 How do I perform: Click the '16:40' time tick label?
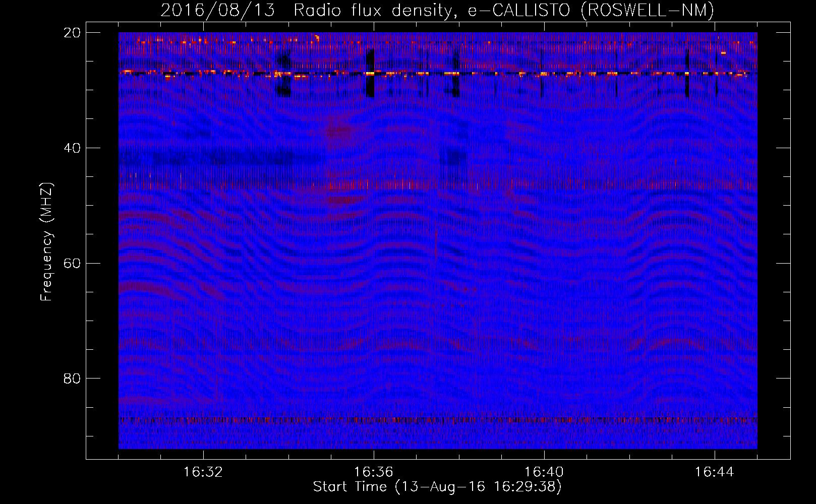point(544,472)
